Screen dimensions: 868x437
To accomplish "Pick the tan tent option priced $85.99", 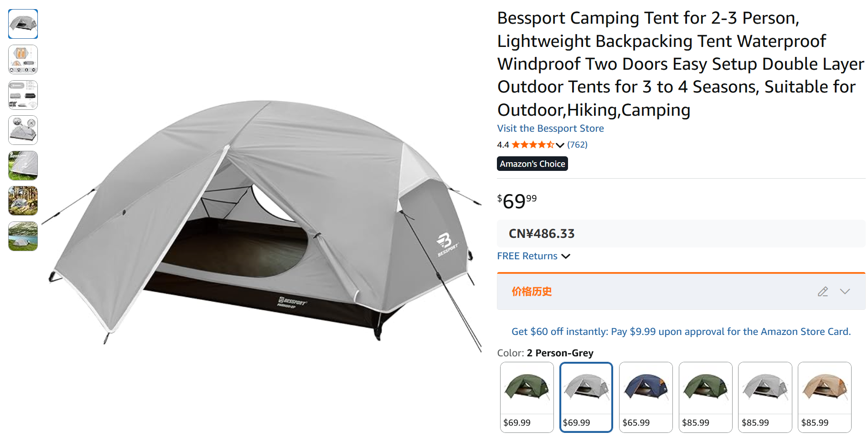I will tap(824, 397).
